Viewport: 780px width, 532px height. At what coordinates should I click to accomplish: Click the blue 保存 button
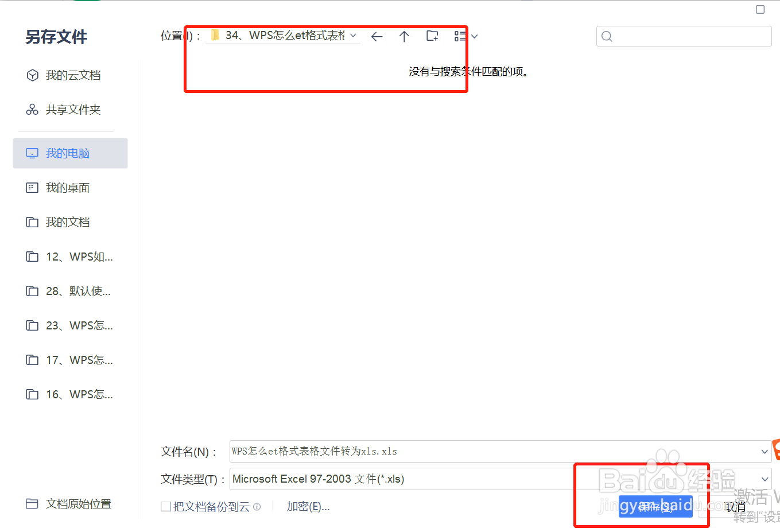click(x=655, y=507)
